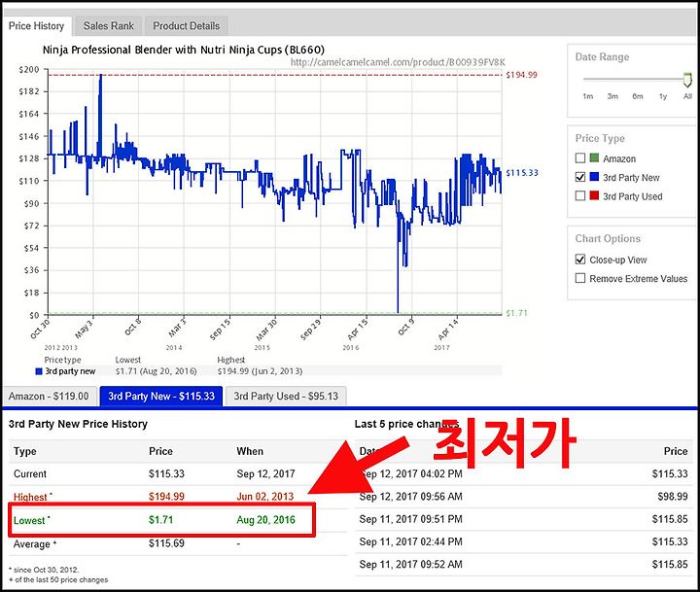This screenshot has width=700, height=592.
Task: Click the When column header
Action: pos(250,451)
